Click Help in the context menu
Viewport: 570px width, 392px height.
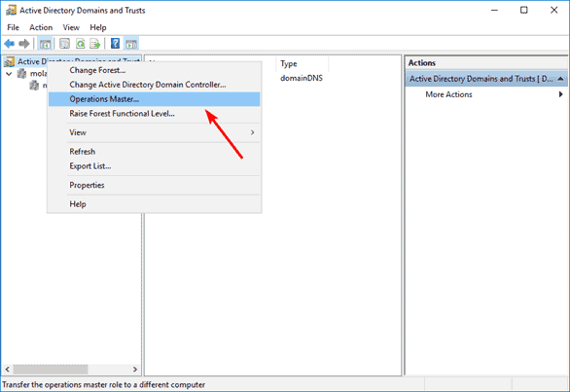pos(155,204)
